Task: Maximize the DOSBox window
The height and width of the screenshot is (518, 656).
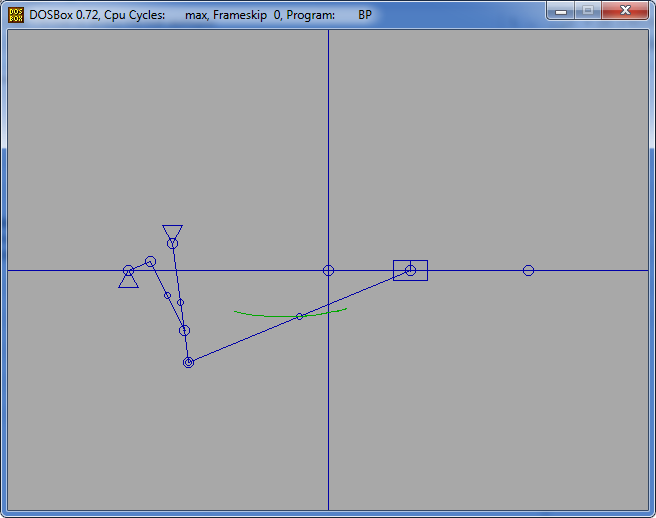Action: [x=588, y=10]
